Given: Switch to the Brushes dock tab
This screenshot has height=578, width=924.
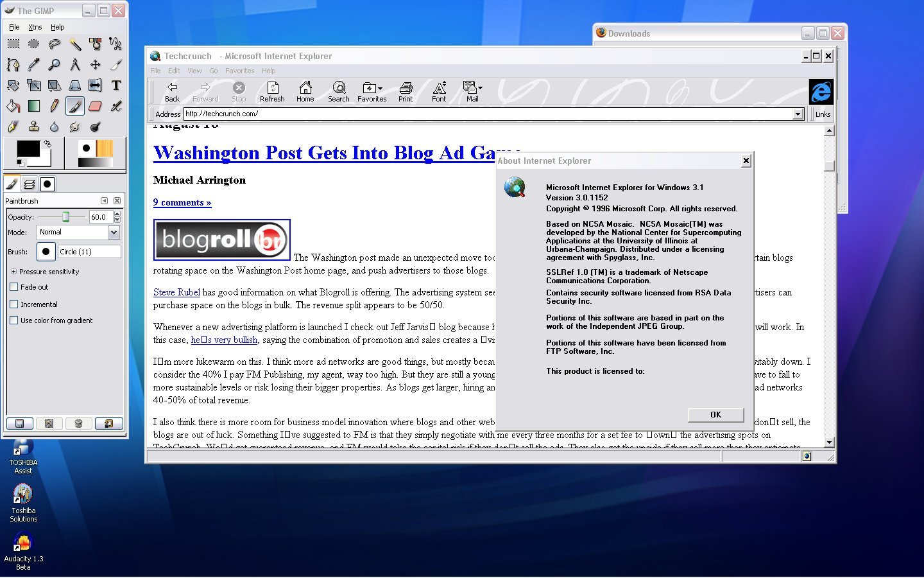Looking at the screenshot, I should [47, 184].
